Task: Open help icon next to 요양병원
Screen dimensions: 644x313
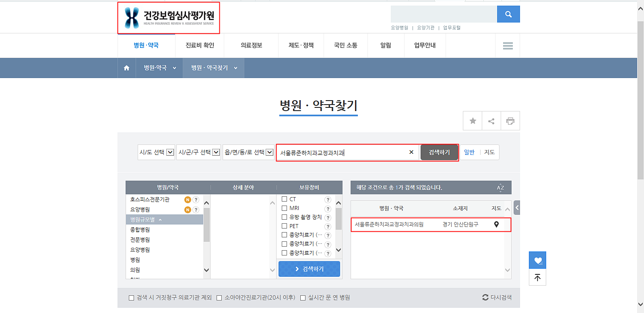Action: 196,210
